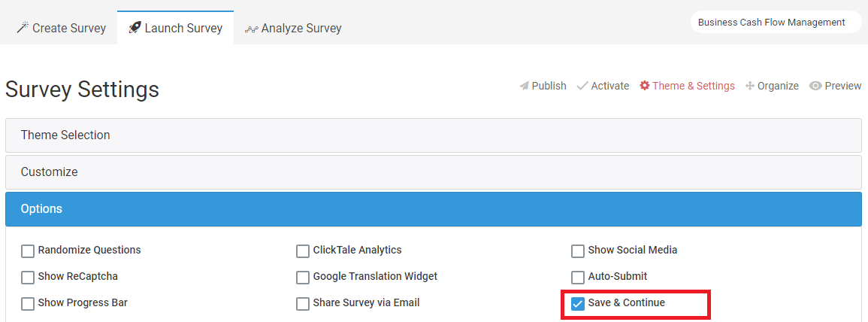
Task: Click the magic wand icon beside Create Survey
Action: coord(22,28)
